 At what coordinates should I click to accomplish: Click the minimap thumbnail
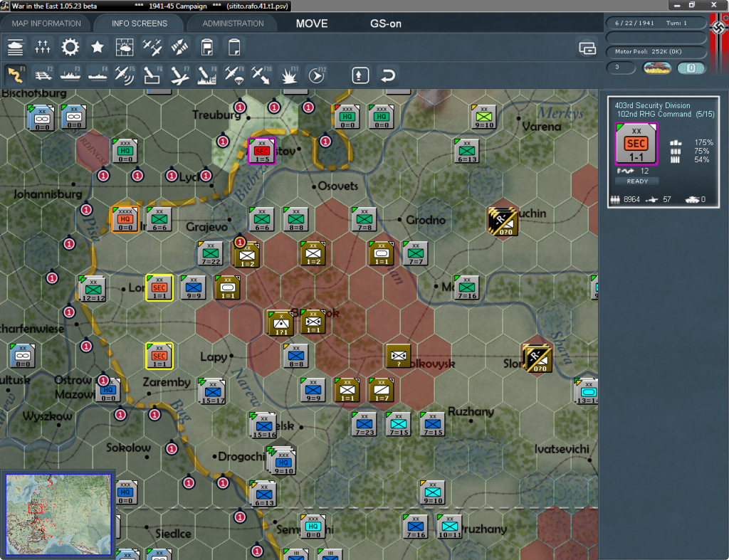(58, 514)
